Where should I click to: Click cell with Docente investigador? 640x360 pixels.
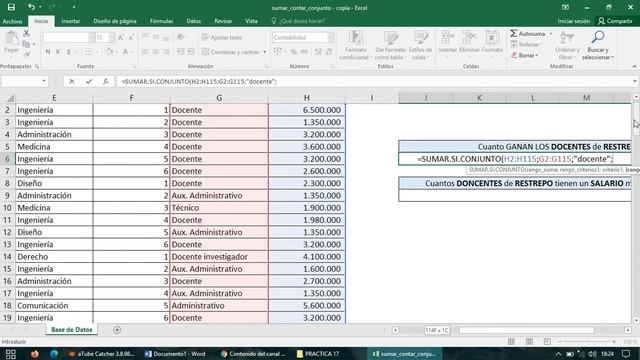pyautogui.click(x=219, y=257)
